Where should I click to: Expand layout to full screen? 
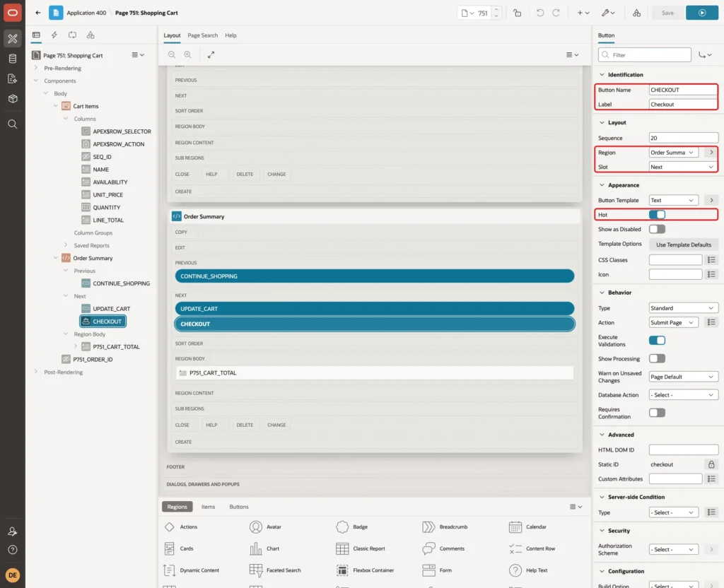point(211,54)
